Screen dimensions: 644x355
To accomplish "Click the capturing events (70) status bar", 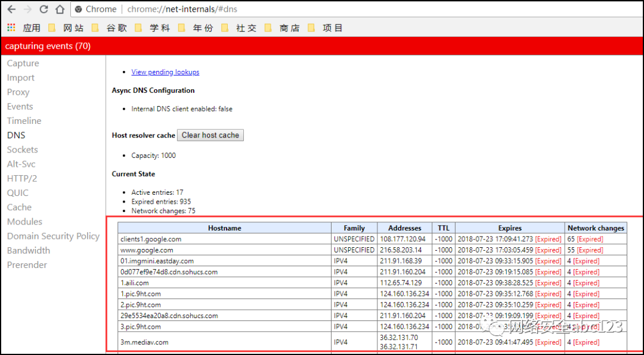I will click(322, 46).
